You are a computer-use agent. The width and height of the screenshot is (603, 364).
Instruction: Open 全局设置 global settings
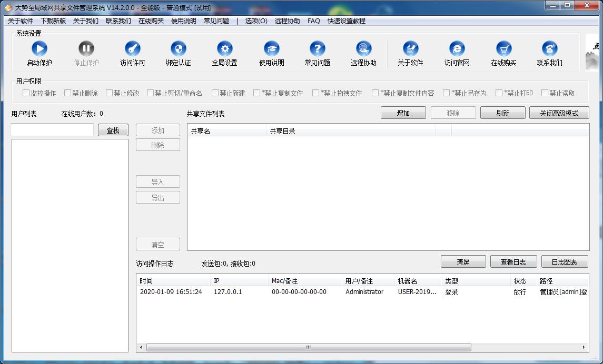coord(224,53)
